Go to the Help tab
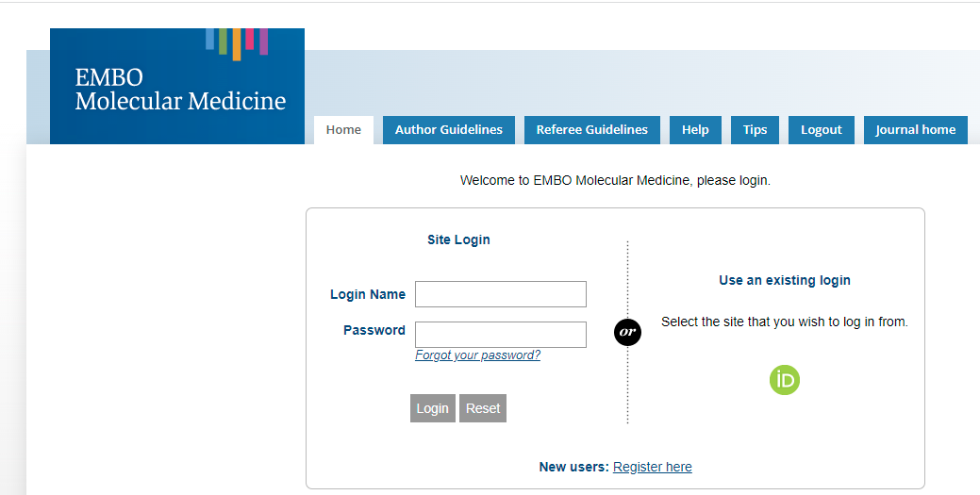 (695, 130)
